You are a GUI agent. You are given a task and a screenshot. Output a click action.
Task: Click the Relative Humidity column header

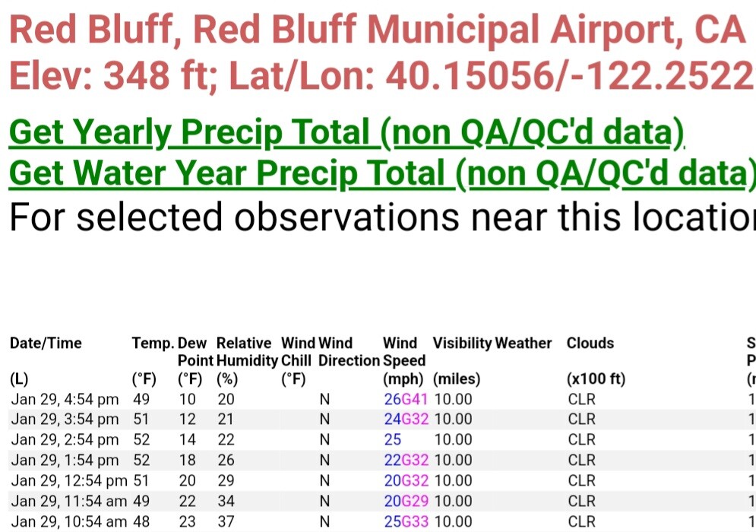click(x=247, y=352)
